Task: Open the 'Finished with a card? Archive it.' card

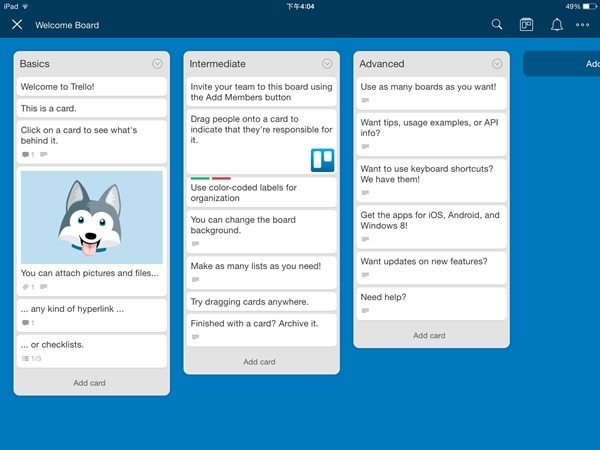Action: click(261, 330)
